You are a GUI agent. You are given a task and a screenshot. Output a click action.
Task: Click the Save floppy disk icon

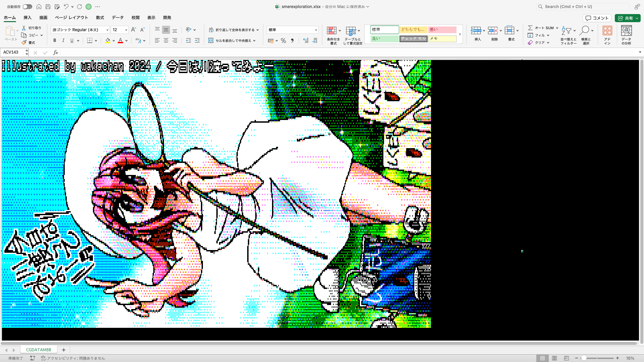click(x=48, y=7)
